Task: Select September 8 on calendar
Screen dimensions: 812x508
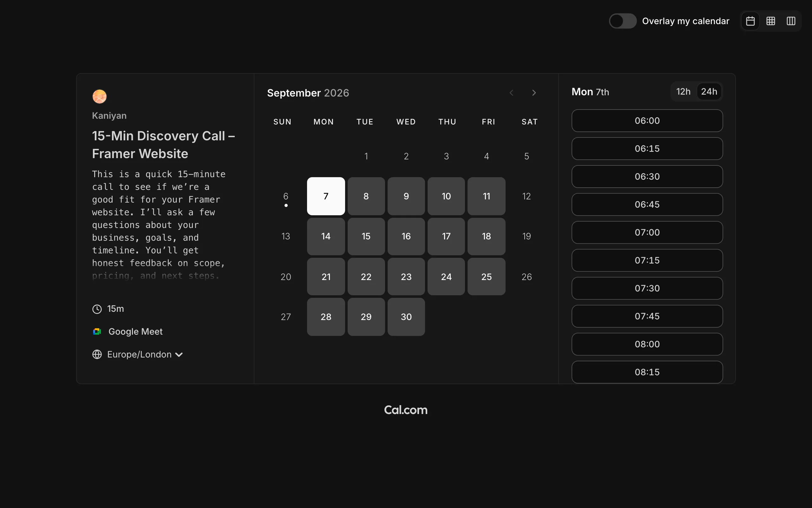Action: pos(366,196)
